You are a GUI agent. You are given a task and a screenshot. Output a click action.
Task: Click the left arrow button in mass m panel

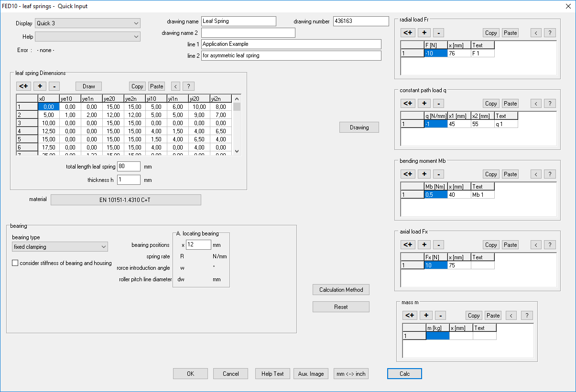[x=511, y=316]
